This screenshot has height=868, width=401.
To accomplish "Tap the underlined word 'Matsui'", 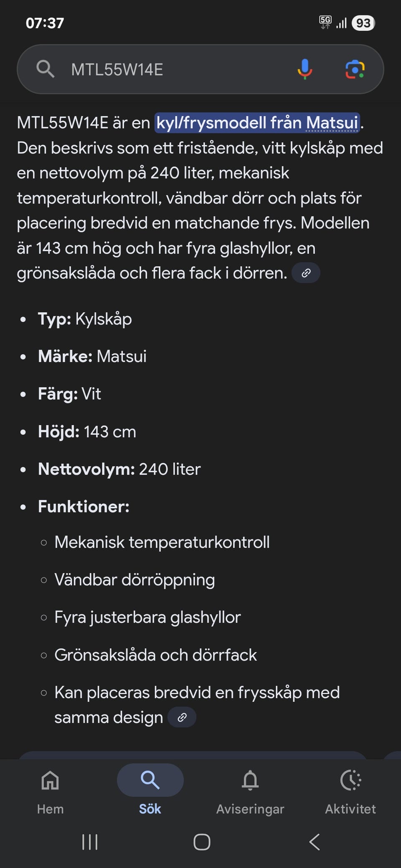I will click(x=332, y=123).
